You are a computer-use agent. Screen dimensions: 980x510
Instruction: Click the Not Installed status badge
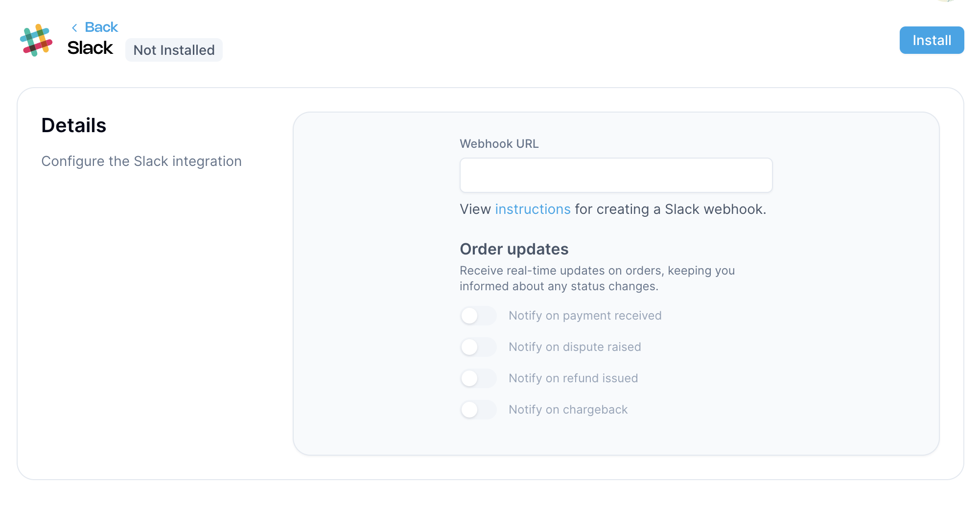click(x=174, y=50)
